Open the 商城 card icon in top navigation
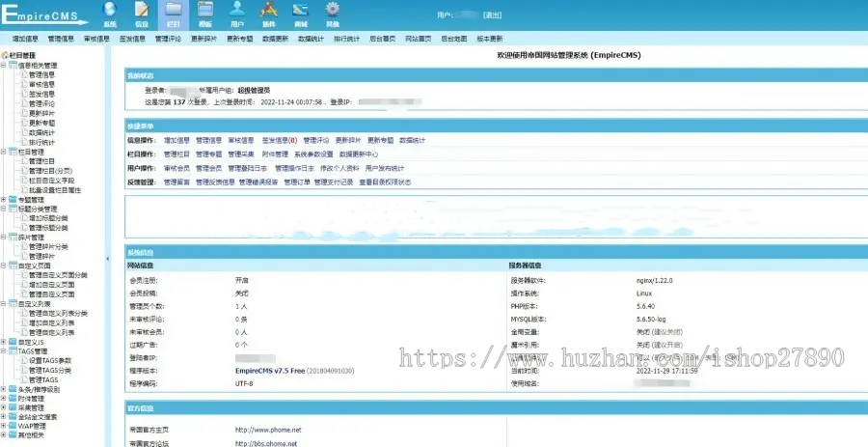Viewport: 868px width, 447px height. click(301, 9)
